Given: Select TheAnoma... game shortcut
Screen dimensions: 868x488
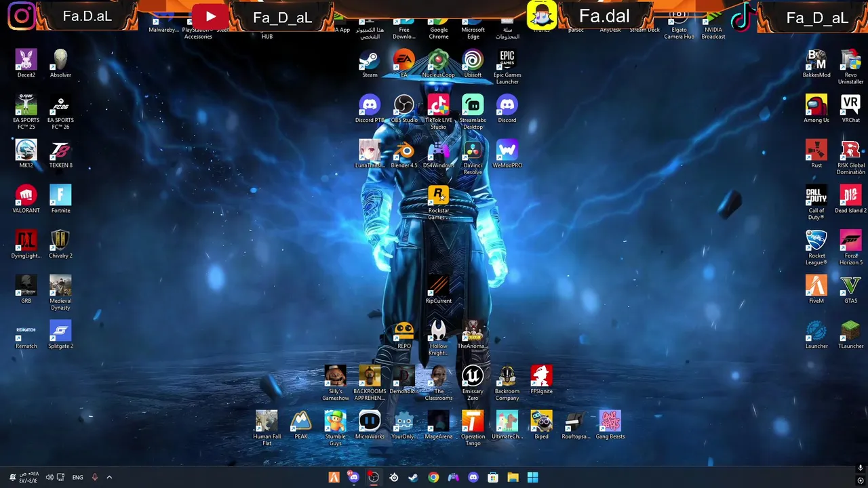Looking at the screenshot, I should point(473,335).
